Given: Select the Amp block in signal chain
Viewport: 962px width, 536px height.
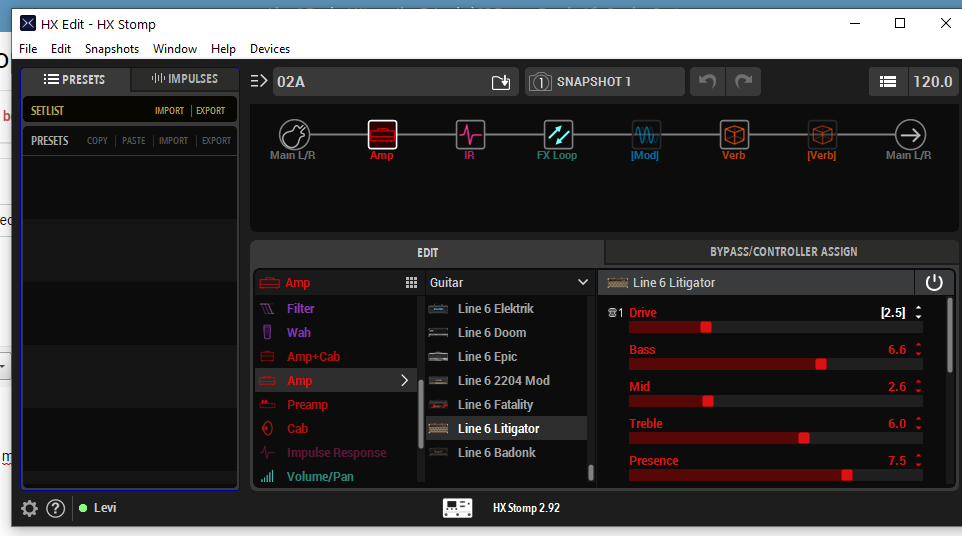Looking at the screenshot, I should pos(382,134).
